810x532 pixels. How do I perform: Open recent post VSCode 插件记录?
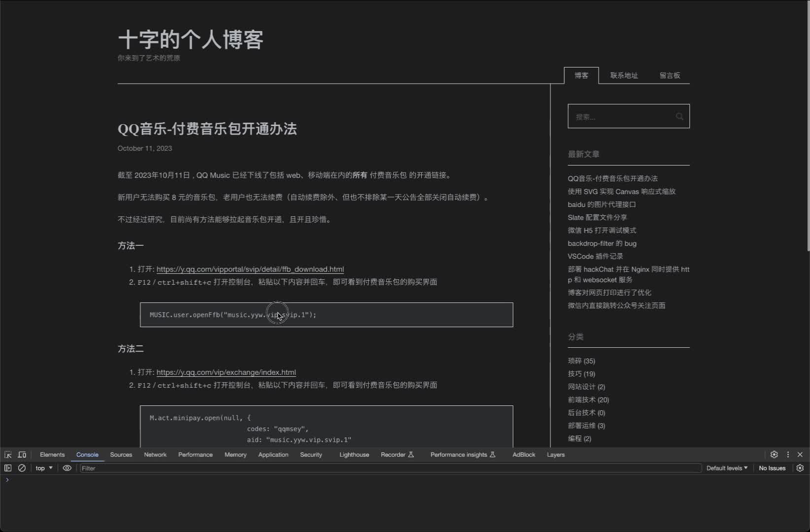coord(595,256)
